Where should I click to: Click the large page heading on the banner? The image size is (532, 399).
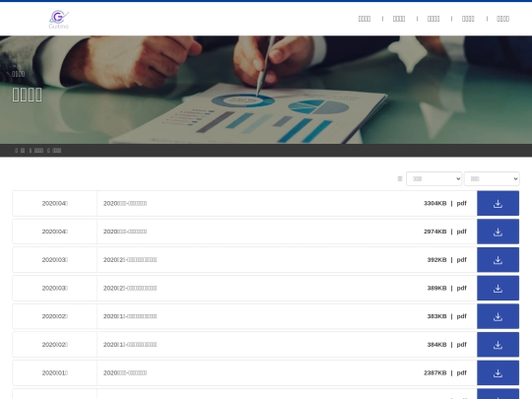[x=28, y=95]
